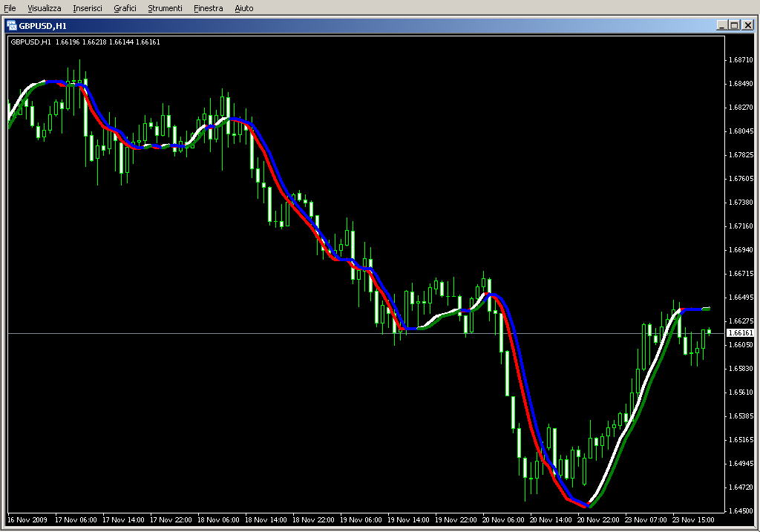This screenshot has width=760, height=532.
Task: Click the 1.68490 price scale label
Action: pyautogui.click(x=741, y=83)
